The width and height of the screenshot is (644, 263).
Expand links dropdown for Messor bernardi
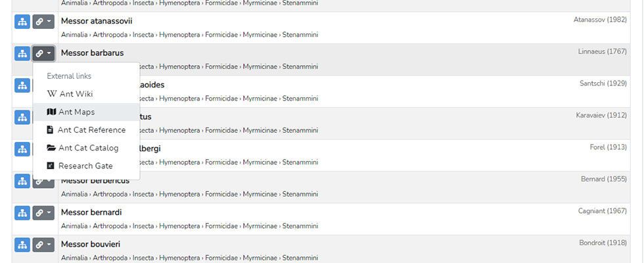(43, 213)
